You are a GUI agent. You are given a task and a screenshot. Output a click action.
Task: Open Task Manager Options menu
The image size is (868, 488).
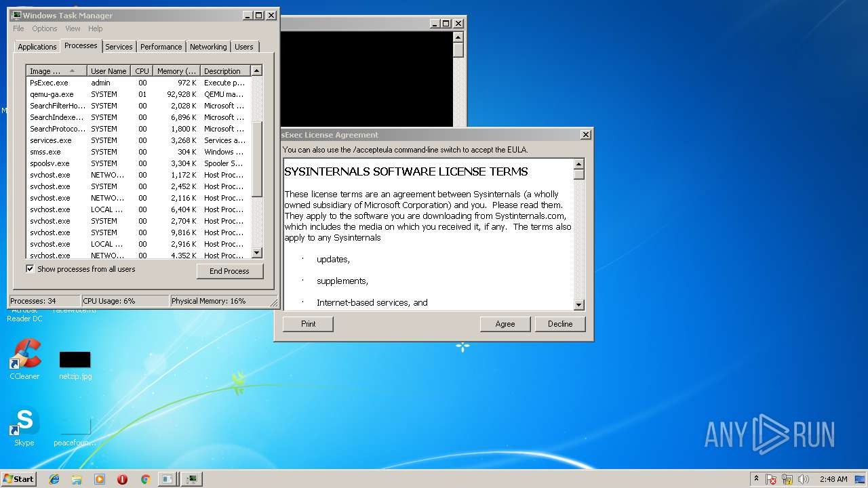click(x=45, y=28)
